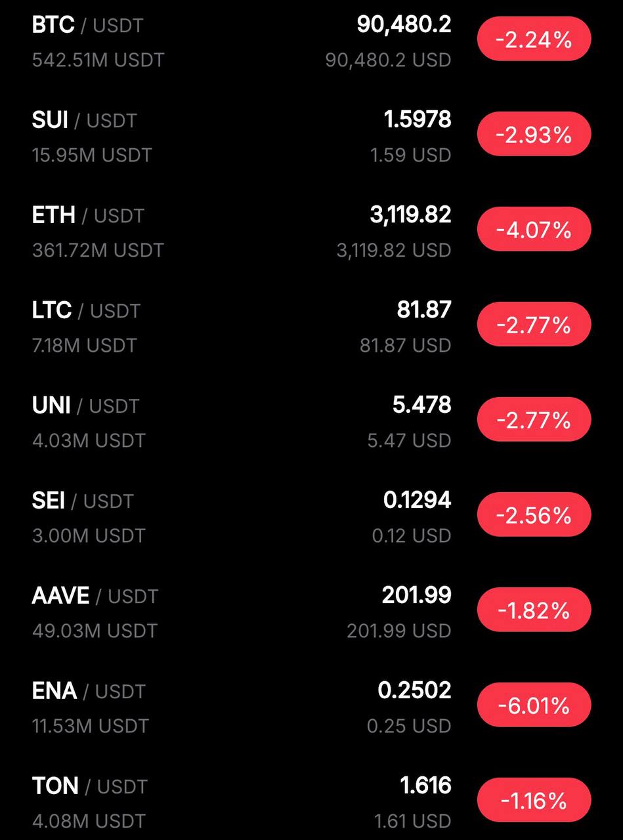Tap the TON -1.16% change badge
The image size is (623, 840).
tap(534, 801)
